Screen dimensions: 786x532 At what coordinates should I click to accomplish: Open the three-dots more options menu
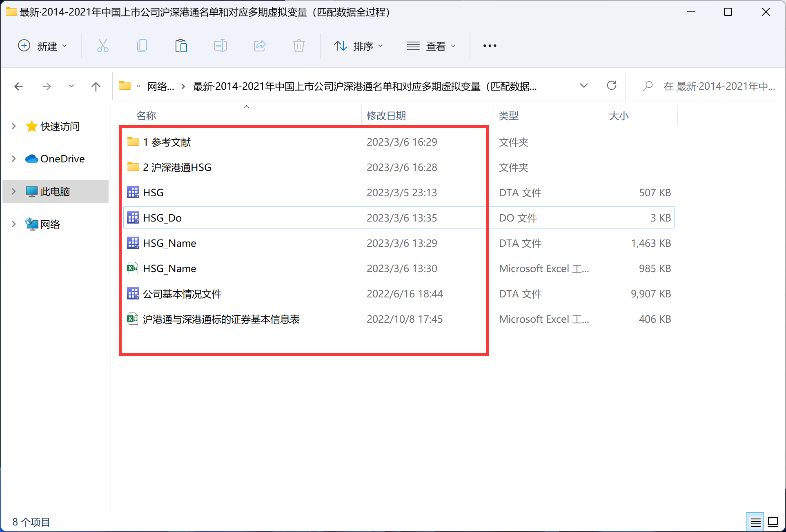point(490,46)
